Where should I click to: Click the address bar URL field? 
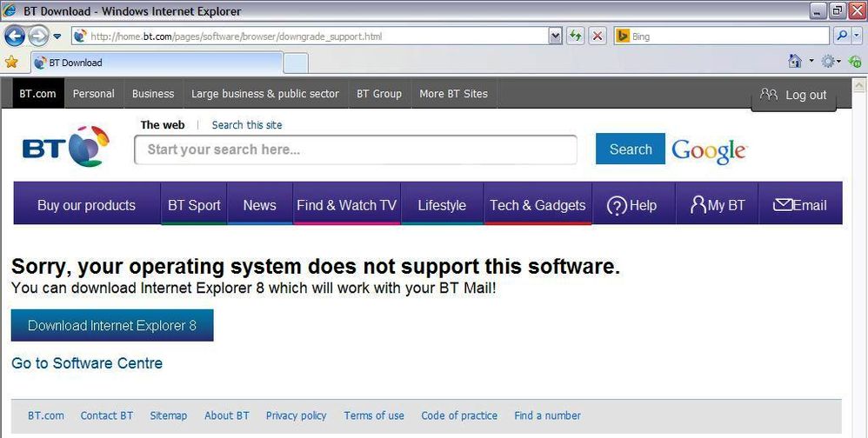pos(310,36)
